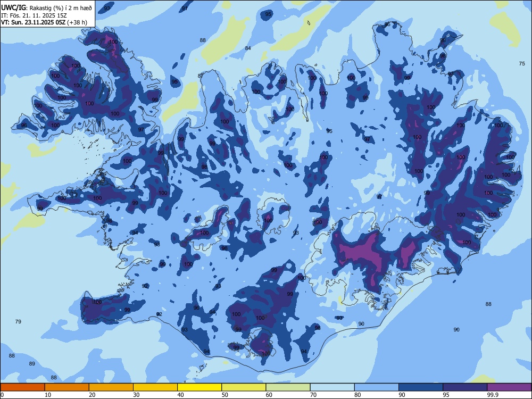Click the '80' label under the legend
This screenshot has width=532, height=399.
coord(358,395)
